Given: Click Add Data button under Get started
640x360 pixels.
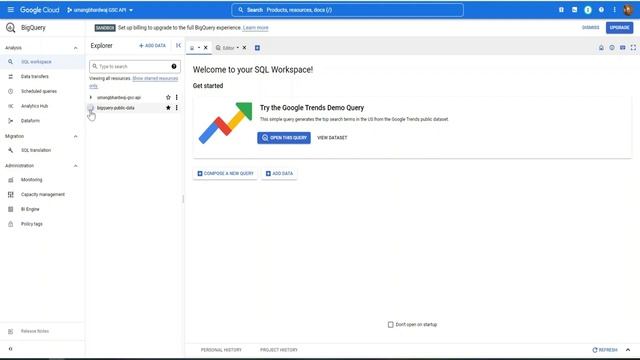Looking at the screenshot, I should point(280,173).
